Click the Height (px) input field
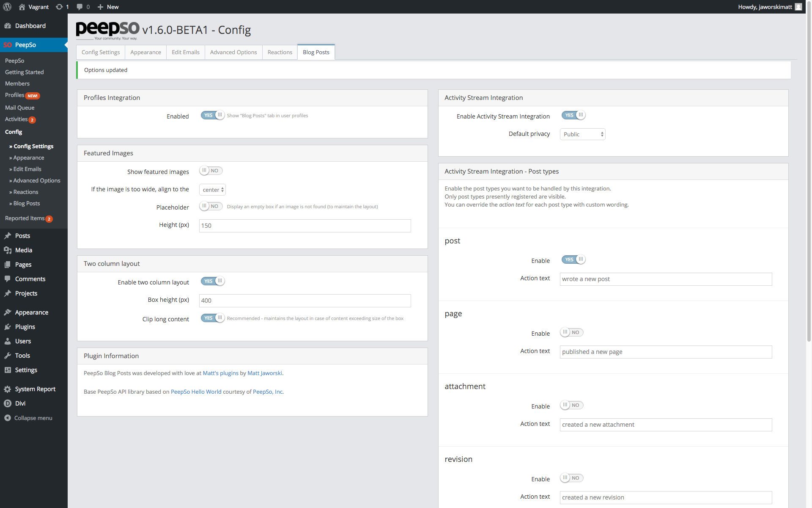 [x=305, y=226]
